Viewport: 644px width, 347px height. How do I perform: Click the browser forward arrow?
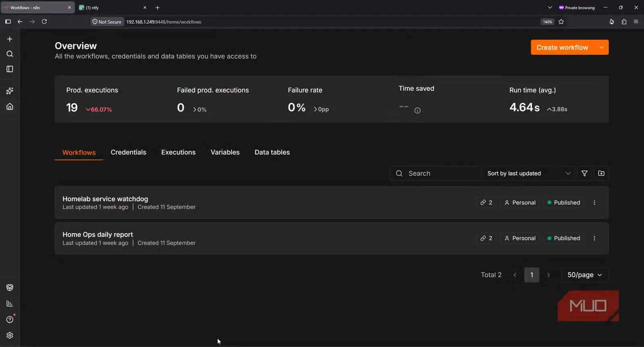coord(32,22)
